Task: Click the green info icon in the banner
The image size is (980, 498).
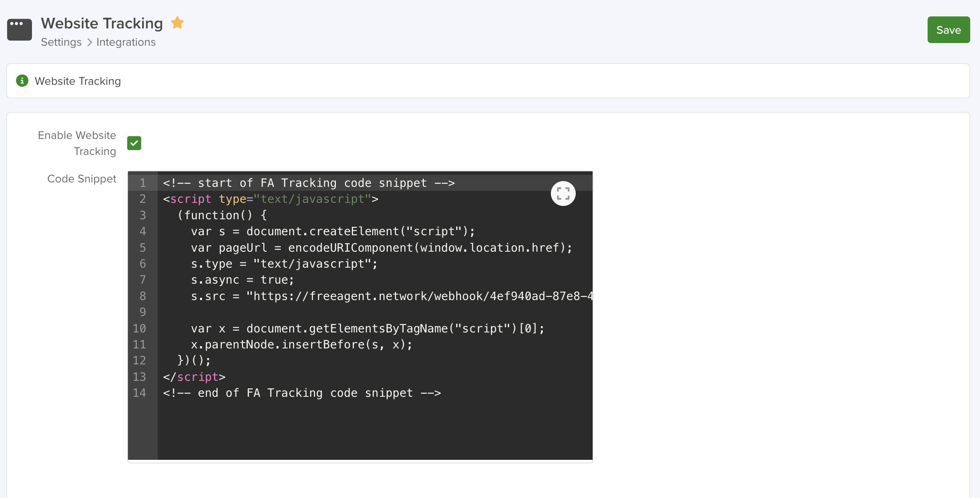Action: (x=22, y=81)
